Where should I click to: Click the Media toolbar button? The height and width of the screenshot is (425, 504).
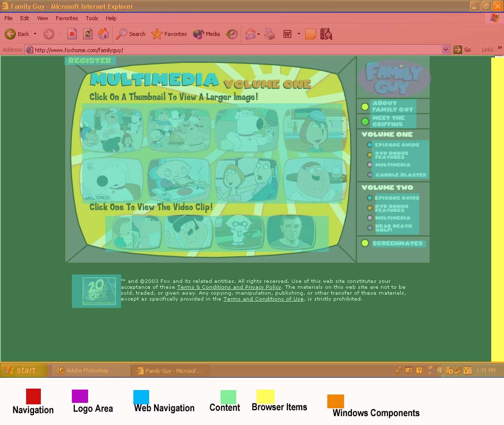(207, 34)
